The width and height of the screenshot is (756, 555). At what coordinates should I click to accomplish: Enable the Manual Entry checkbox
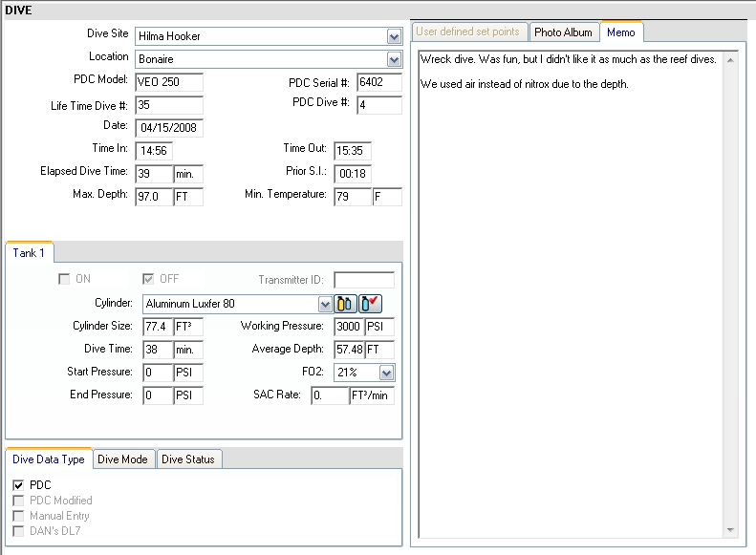tap(20, 516)
